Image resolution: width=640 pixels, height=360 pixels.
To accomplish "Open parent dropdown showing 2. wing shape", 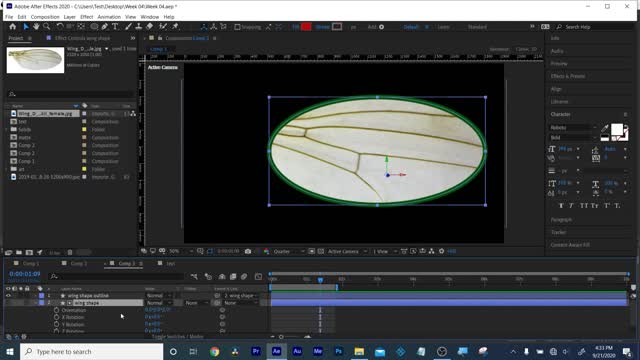I will click(241, 296).
